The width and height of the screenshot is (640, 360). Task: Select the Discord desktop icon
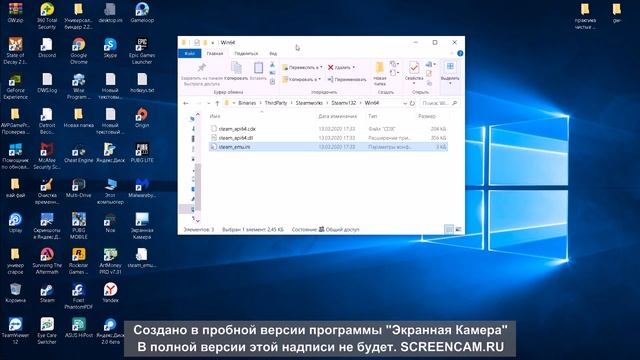point(47,48)
